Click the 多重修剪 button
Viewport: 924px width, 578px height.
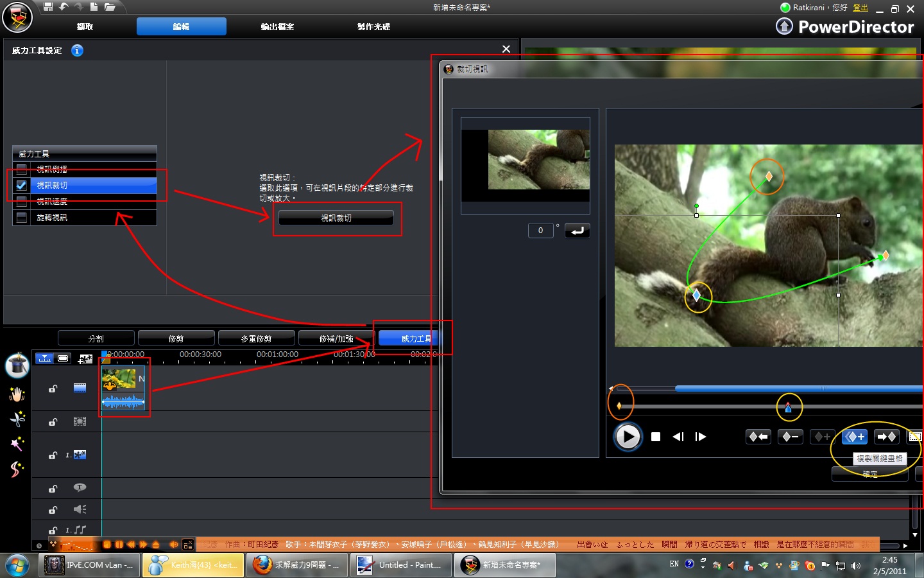[257, 338]
